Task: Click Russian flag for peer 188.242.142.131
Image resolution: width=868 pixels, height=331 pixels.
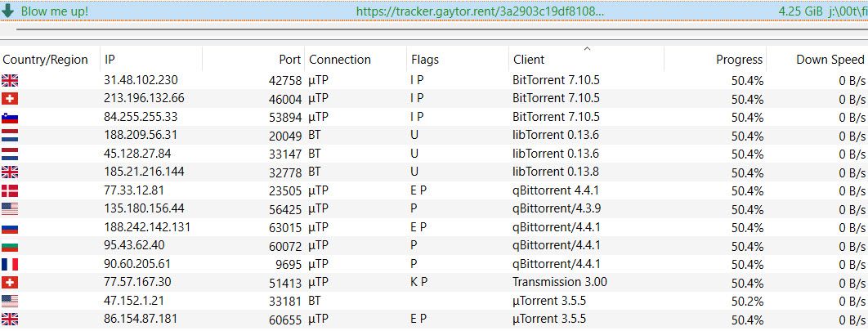Action: [10, 227]
